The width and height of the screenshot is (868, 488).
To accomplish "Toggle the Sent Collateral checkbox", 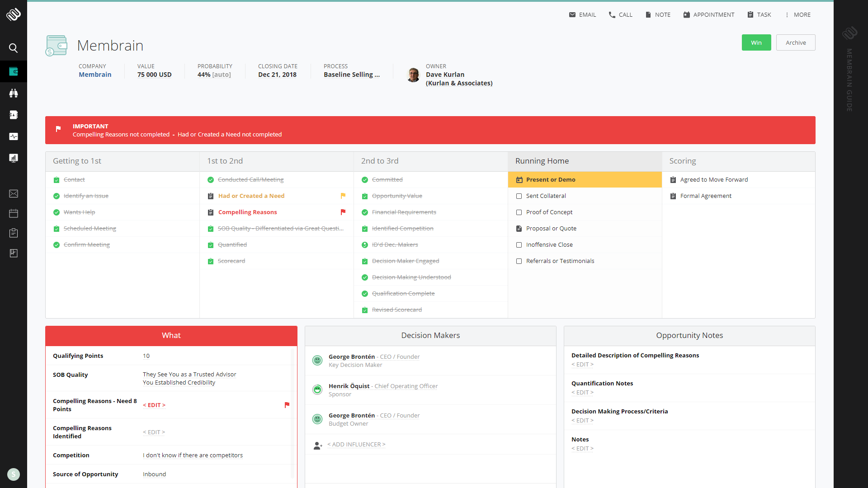I will 519,196.
